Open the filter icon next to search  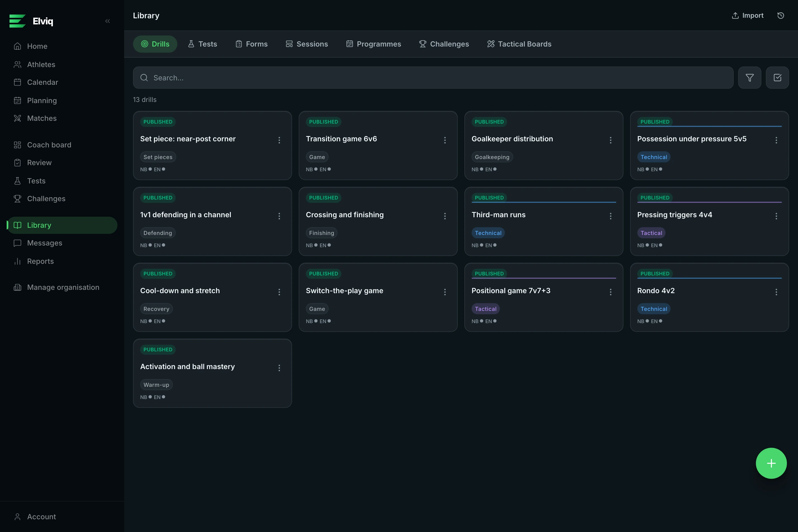pos(750,78)
